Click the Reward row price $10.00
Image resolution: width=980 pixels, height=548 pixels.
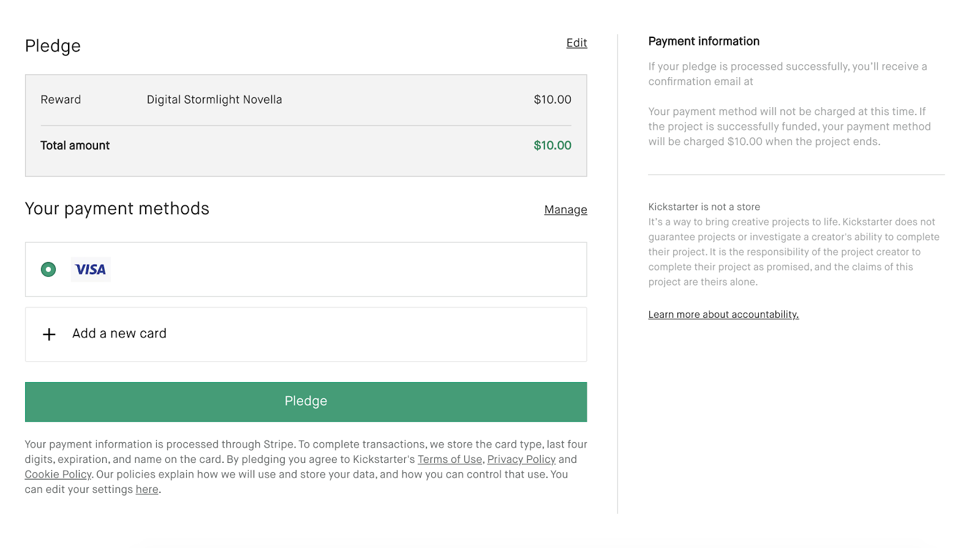[x=552, y=100]
